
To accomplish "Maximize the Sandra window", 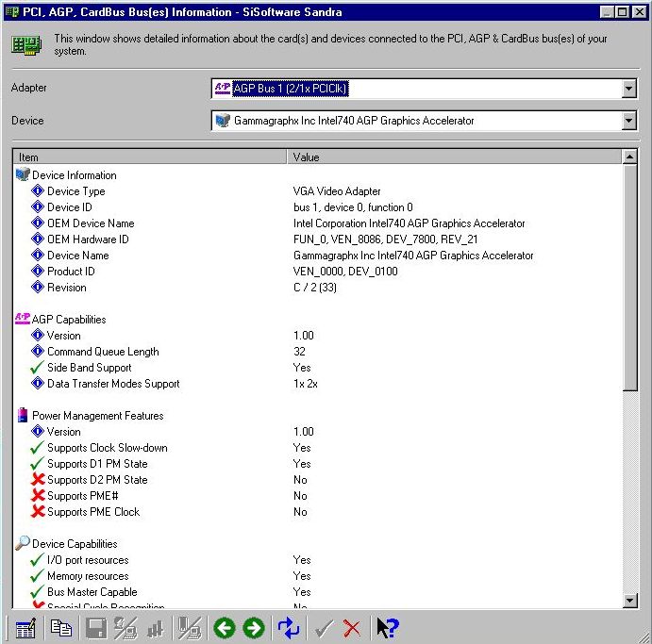I will (623, 12).
